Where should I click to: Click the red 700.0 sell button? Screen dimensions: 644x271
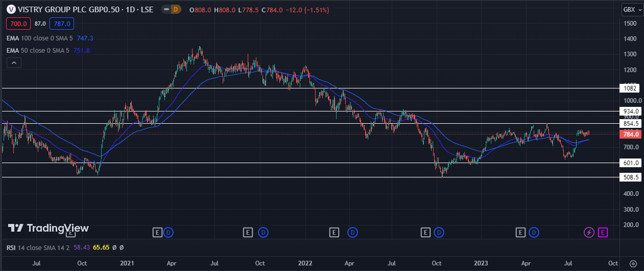(x=18, y=24)
